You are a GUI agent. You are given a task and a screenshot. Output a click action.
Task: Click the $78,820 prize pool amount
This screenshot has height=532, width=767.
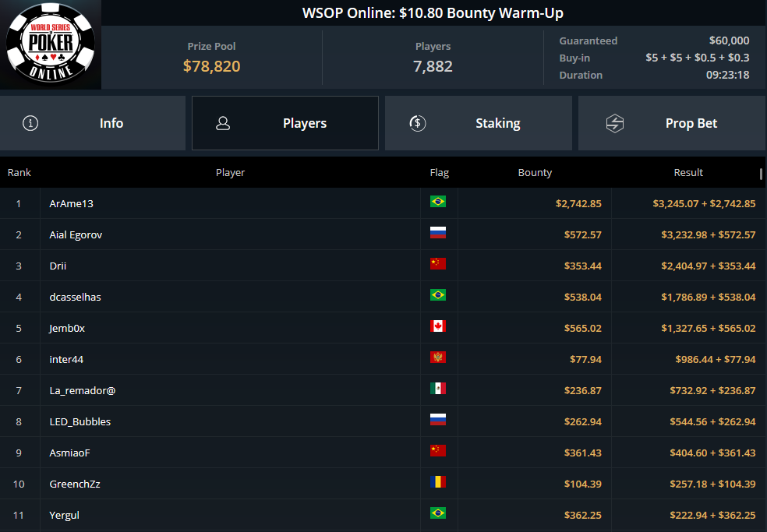click(x=211, y=66)
